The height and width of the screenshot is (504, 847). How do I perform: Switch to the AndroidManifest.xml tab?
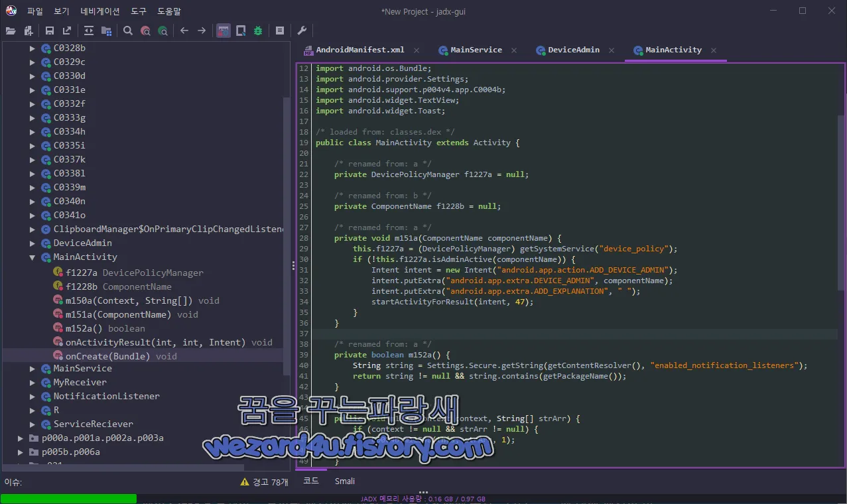pos(360,50)
